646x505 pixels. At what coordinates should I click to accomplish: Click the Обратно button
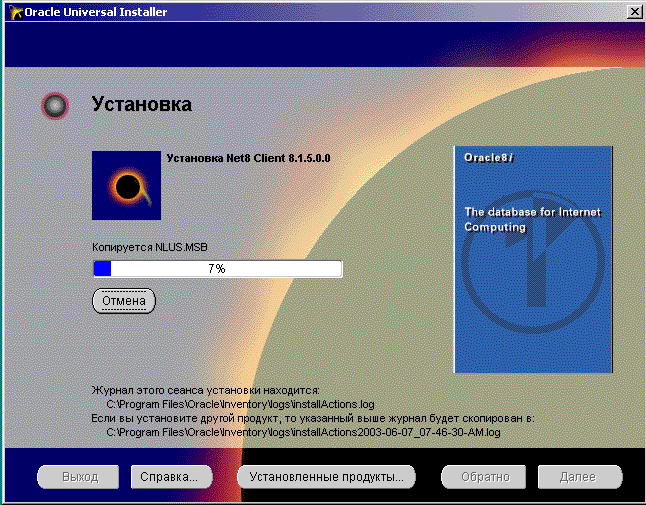pos(484,477)
